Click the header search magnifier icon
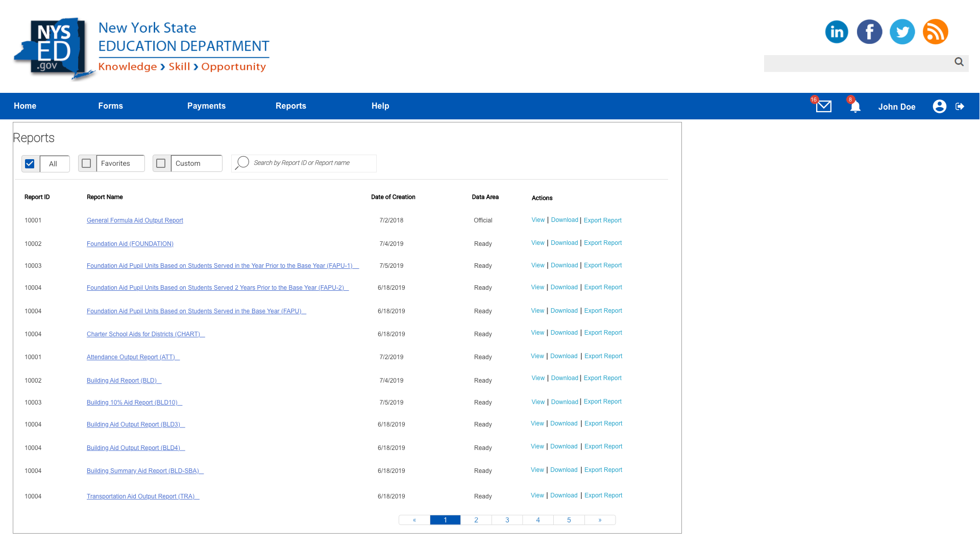The width and height of the screenshot is (980, 551). 959,62
